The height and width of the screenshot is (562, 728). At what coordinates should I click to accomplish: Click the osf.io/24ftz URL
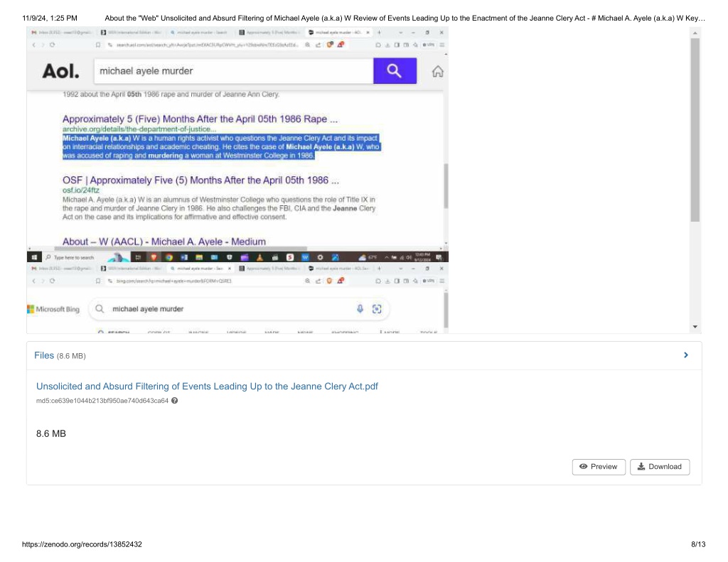pyautogui.click(x=81, y=190)
